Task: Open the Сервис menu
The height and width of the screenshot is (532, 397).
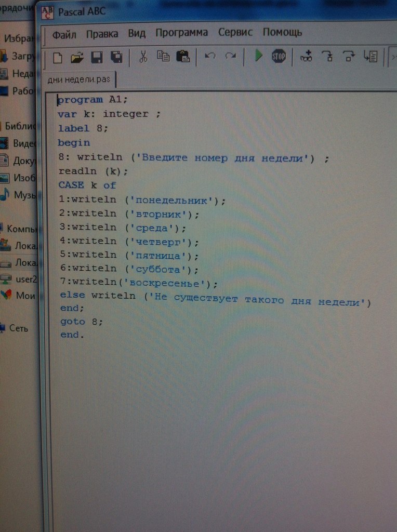Action: tap(235, 32)
